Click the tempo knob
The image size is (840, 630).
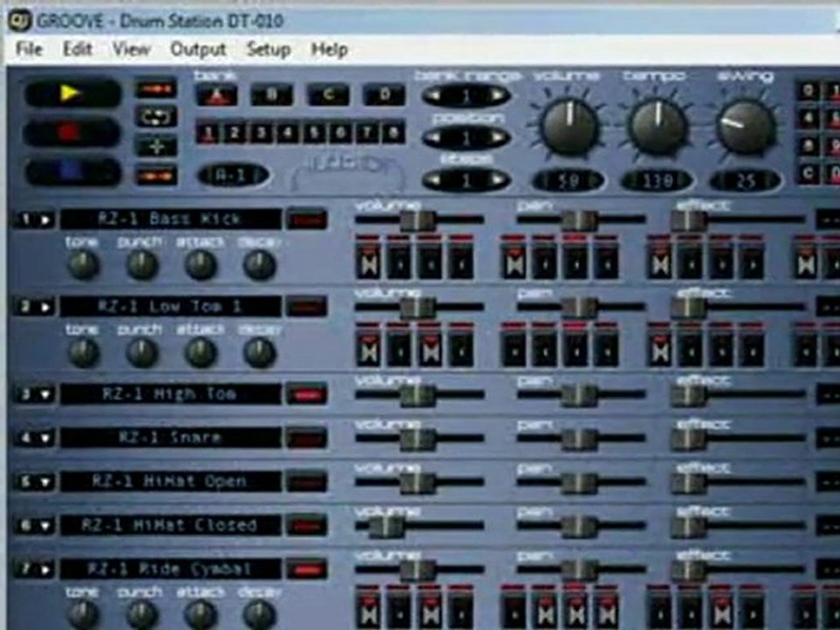coord(658,126)
